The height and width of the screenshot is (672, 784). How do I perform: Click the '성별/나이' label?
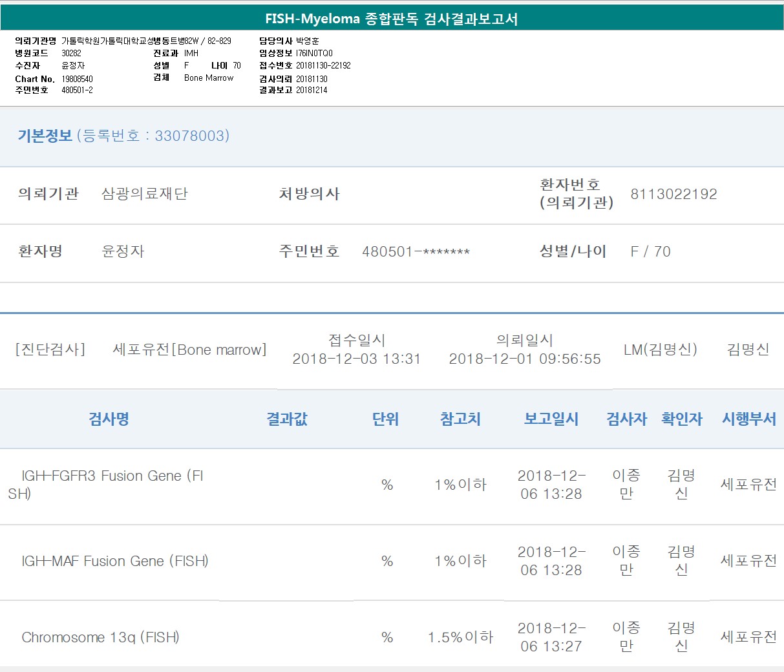point(573,251)
